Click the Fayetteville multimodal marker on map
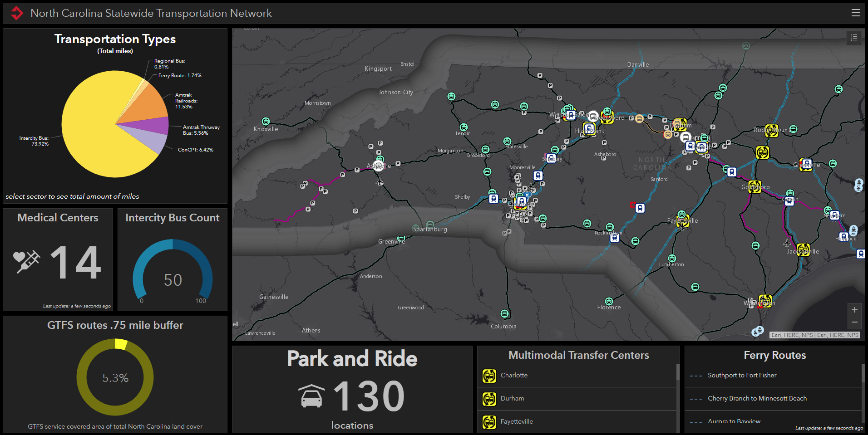The image size is (868, 435). pos(682,221)
